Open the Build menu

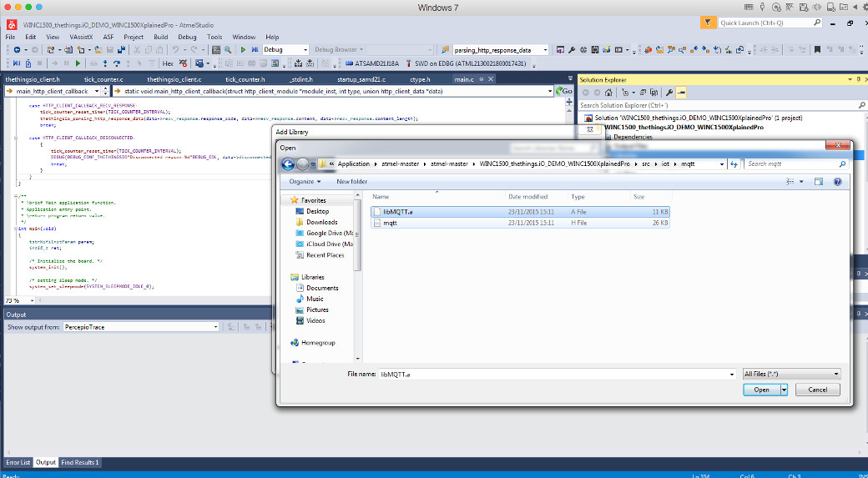pyautogui.click(x=160, y=37)
